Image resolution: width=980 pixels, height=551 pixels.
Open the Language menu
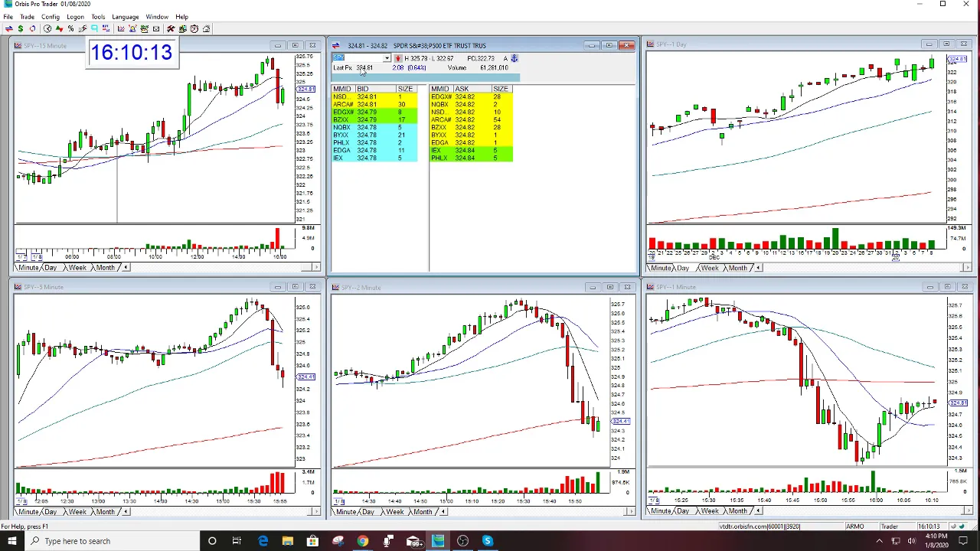tap(126, 17)
